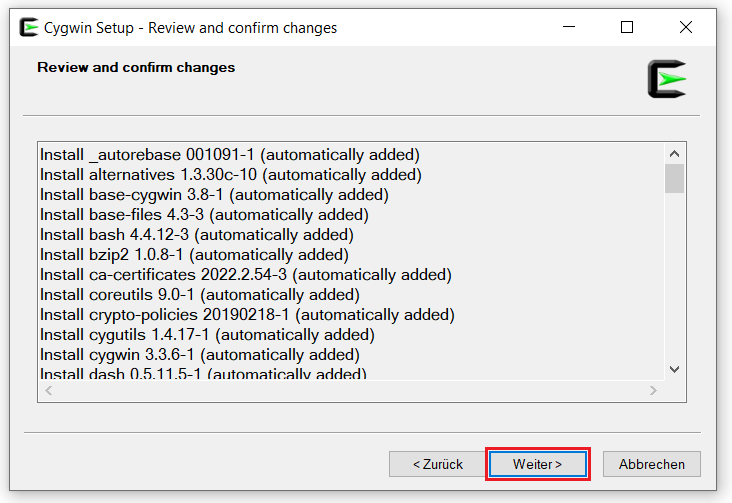The image size is (732, 503).
Task: Click the large Cygwin logo in the header
Action: click(666, 79)
